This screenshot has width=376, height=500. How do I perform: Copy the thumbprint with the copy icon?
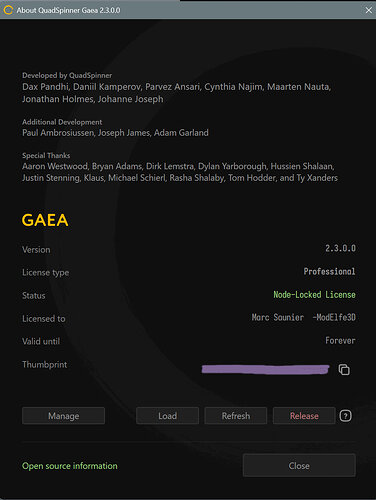[344, 370]
